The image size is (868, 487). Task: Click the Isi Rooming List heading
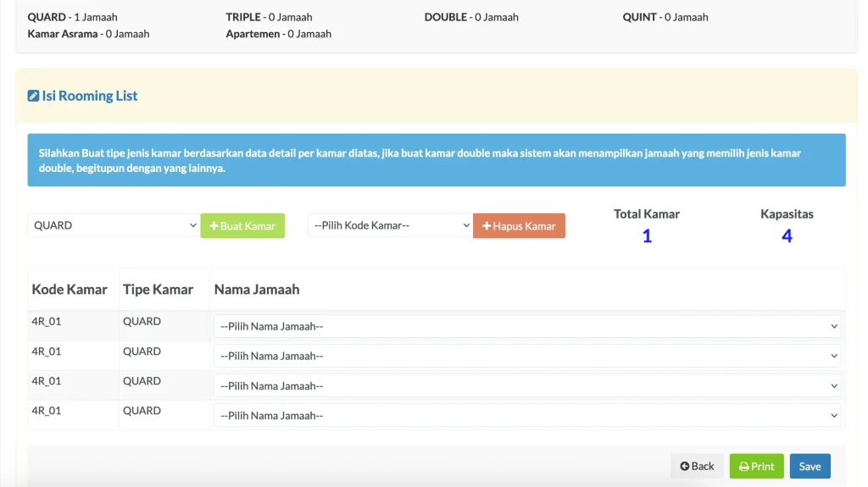[90, 96]
